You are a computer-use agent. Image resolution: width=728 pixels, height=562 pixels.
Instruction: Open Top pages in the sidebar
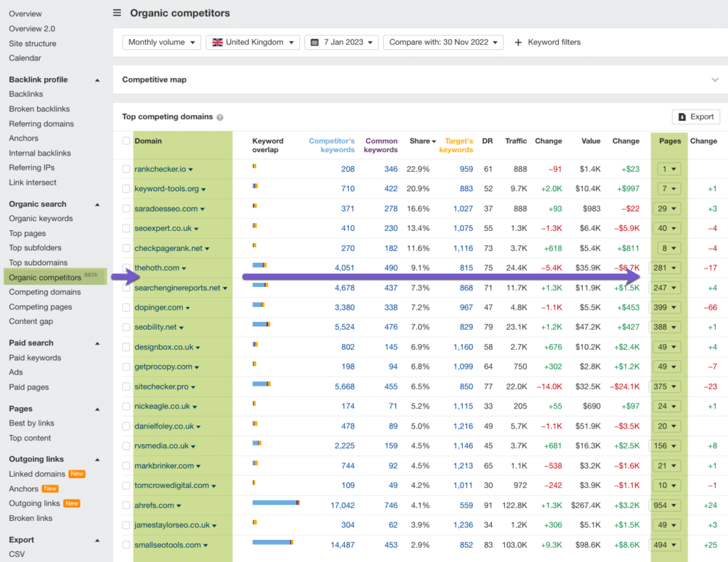pyautogui.click(x=27, y=234)
